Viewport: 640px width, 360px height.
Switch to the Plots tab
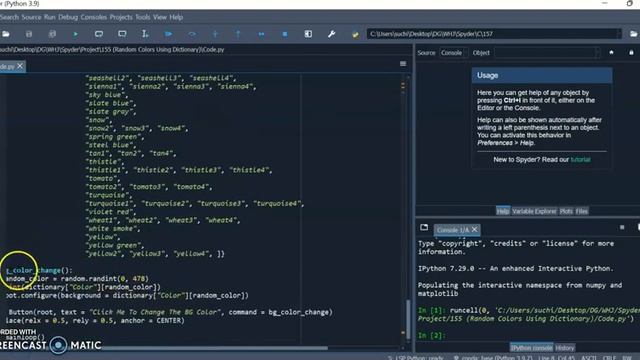(566, 211)
